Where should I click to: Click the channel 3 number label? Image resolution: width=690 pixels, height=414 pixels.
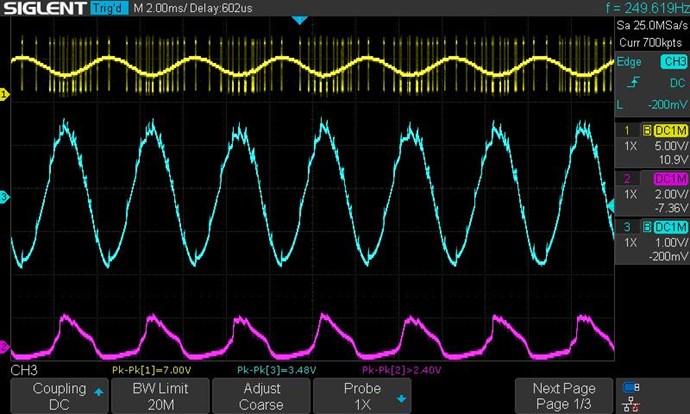point(627,227)
